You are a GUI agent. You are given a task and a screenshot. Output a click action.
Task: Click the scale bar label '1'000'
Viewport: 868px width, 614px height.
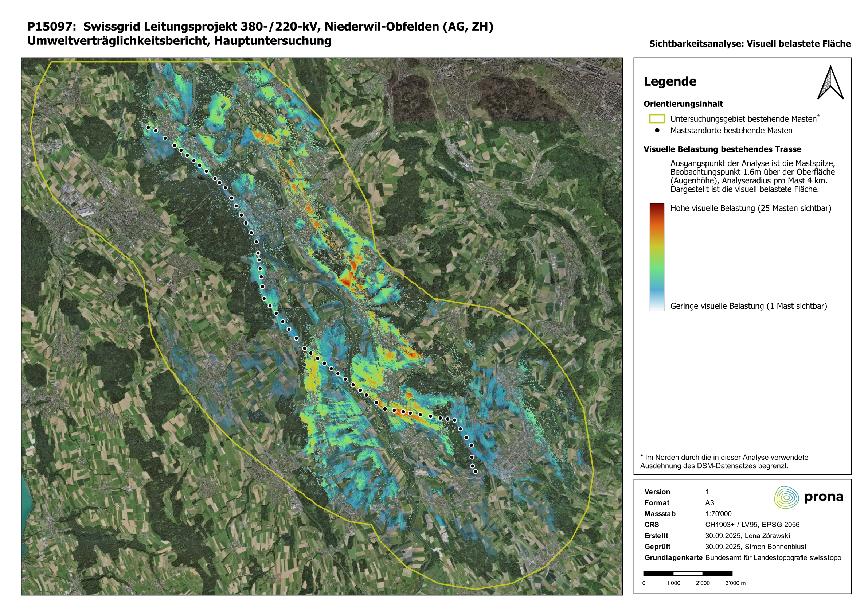point(673,583)
